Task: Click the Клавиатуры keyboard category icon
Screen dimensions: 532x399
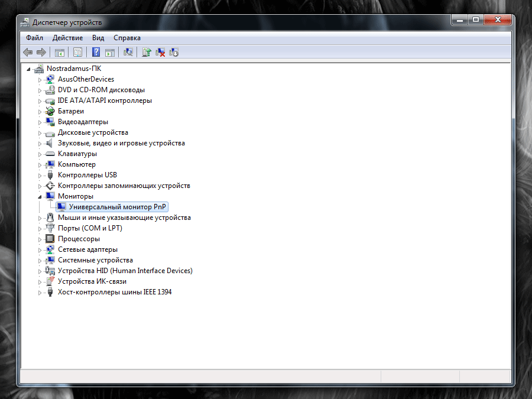Action: coord(50,154)
